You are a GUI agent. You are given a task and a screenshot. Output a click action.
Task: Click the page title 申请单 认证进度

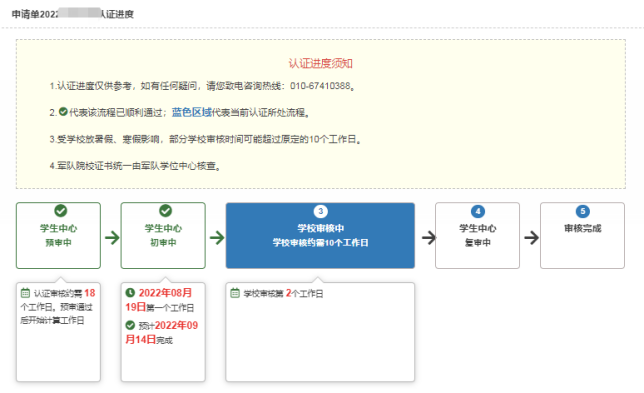pyautogui.click(x=73, y=14)
